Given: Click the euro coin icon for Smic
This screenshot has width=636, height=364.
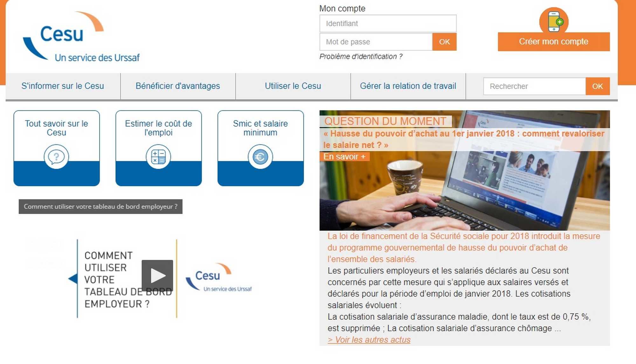Looking at the screenshot, I should tap(260, 157).
